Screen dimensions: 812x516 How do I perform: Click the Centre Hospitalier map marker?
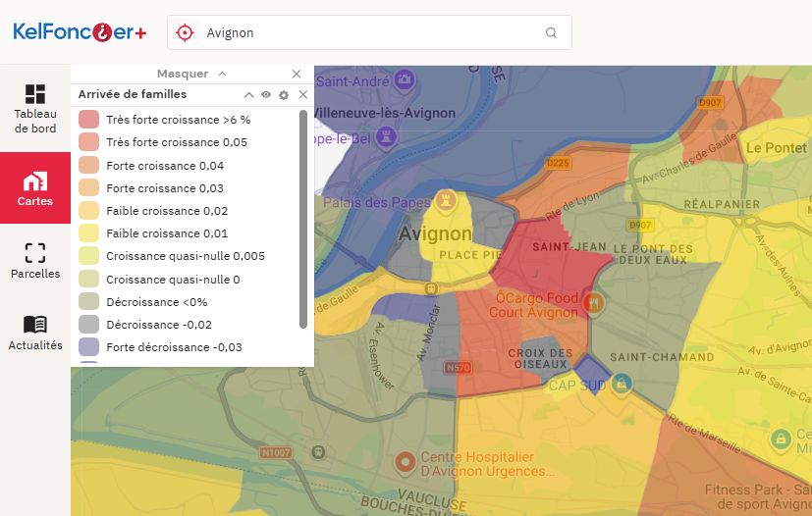pos(404,460)
